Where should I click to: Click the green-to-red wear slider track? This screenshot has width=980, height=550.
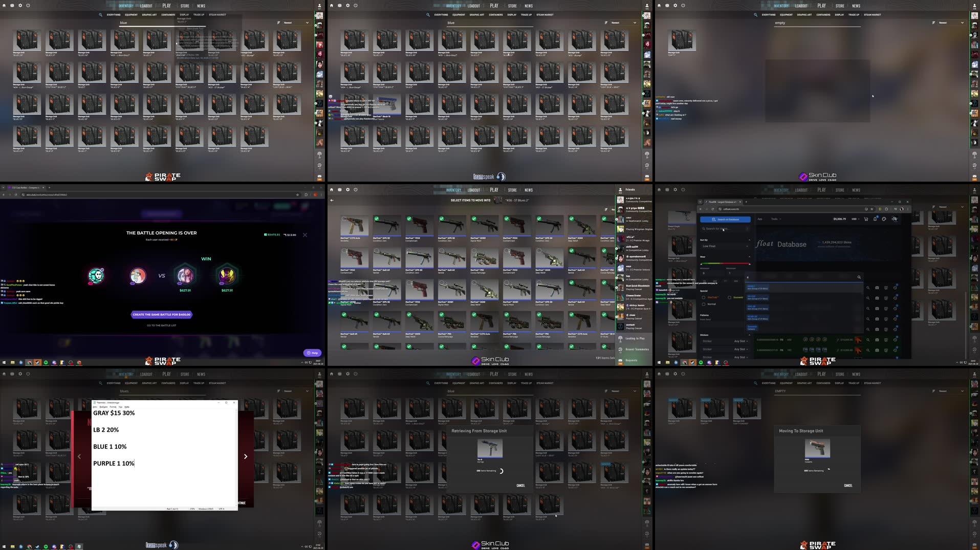(725, 263)
